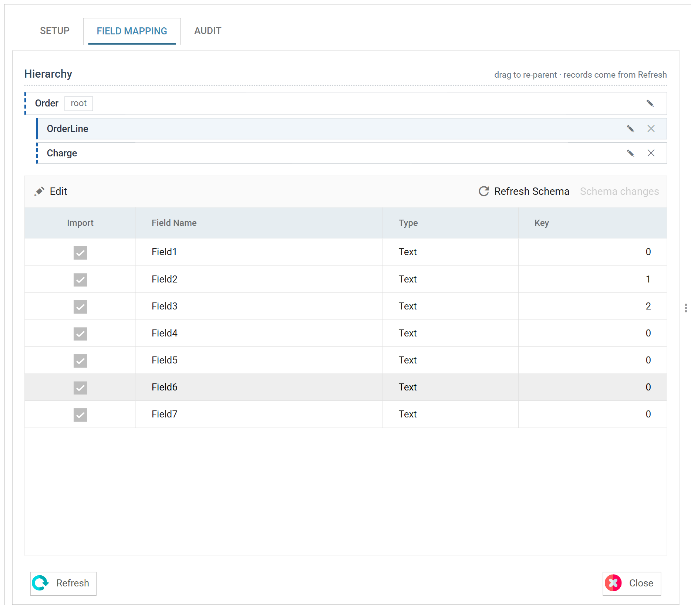The image size is (691, 616).
Task: Click the Close button
Action: (x=632, y=583)
